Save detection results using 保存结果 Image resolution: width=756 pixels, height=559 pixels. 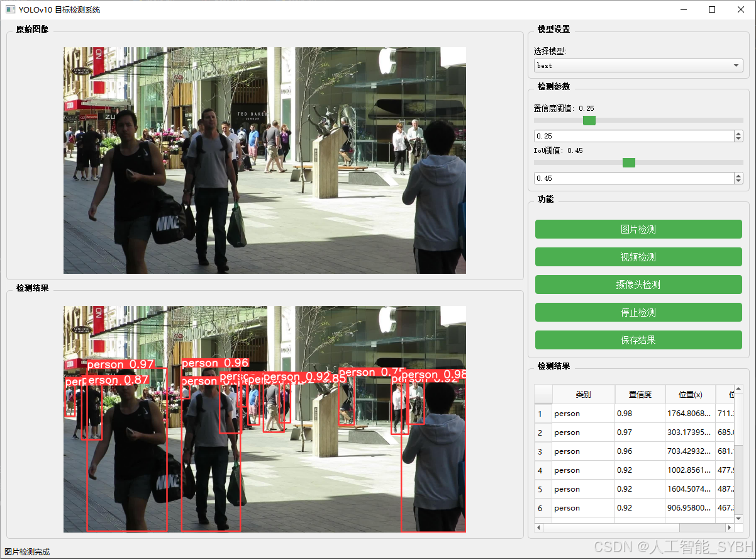[x=638, y=340]
